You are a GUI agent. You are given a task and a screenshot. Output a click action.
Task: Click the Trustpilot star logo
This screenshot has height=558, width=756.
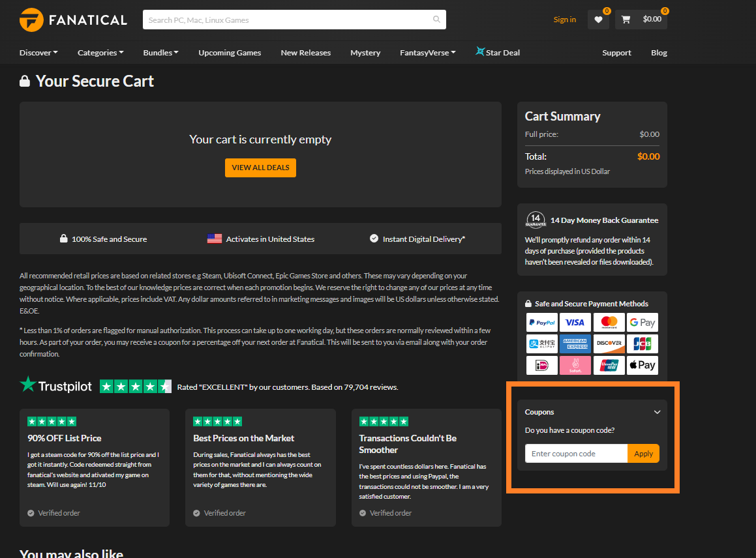point(27,385)
